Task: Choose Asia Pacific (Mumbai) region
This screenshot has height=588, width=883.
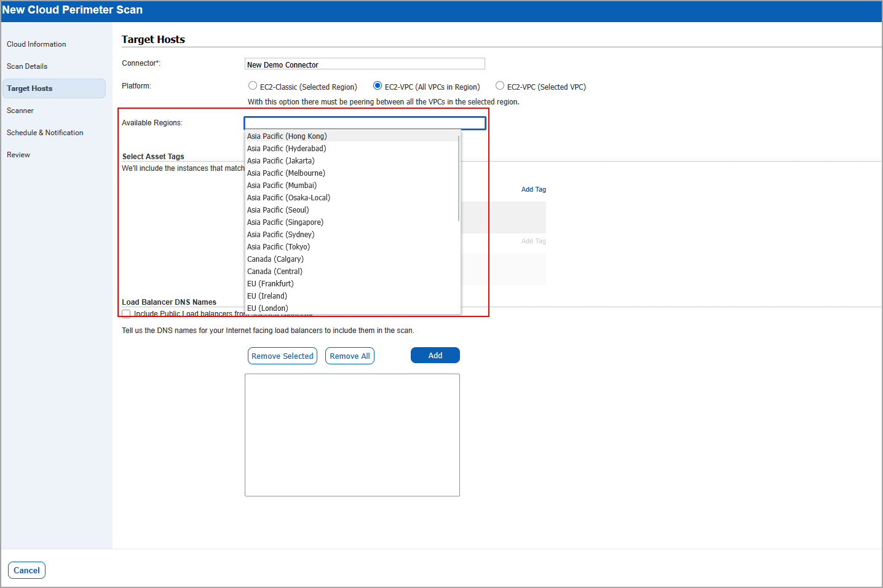Action: pos(282,186)
